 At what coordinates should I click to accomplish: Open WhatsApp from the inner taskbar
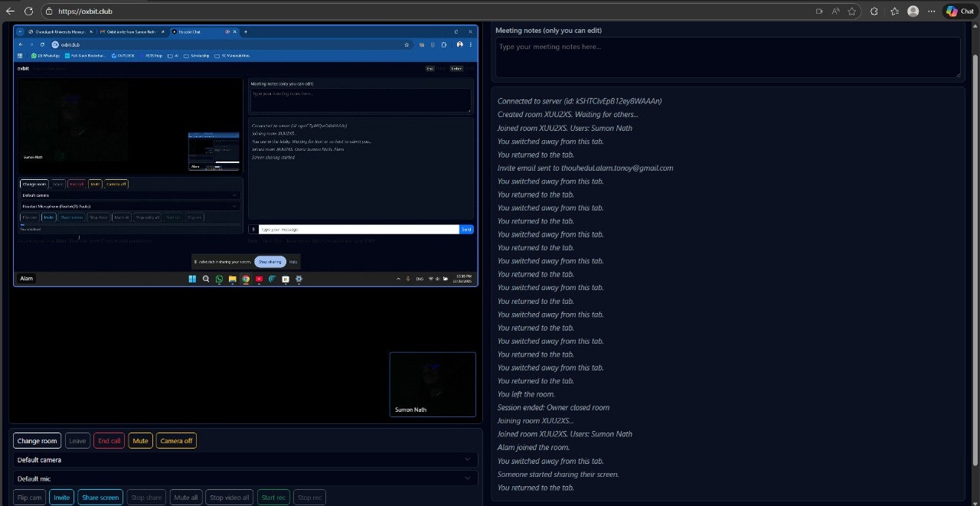click(219, 279)
